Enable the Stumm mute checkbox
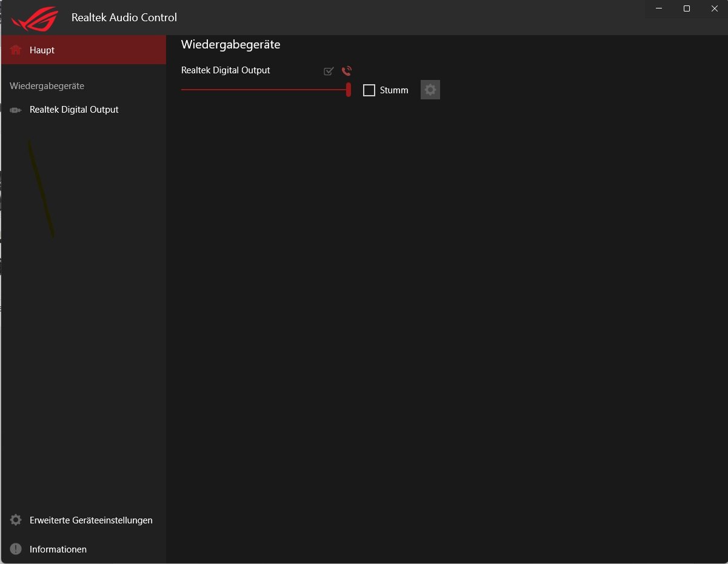 [x=369, y=90]
